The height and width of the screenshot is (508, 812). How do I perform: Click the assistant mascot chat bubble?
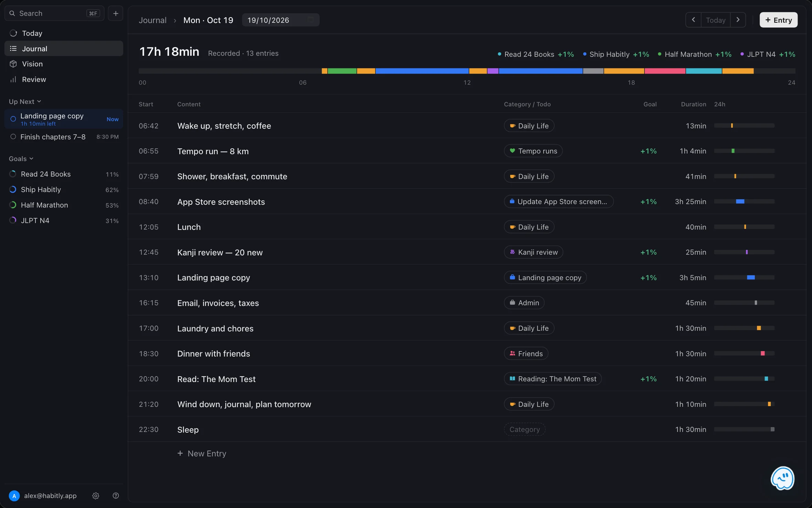(782, 478)
